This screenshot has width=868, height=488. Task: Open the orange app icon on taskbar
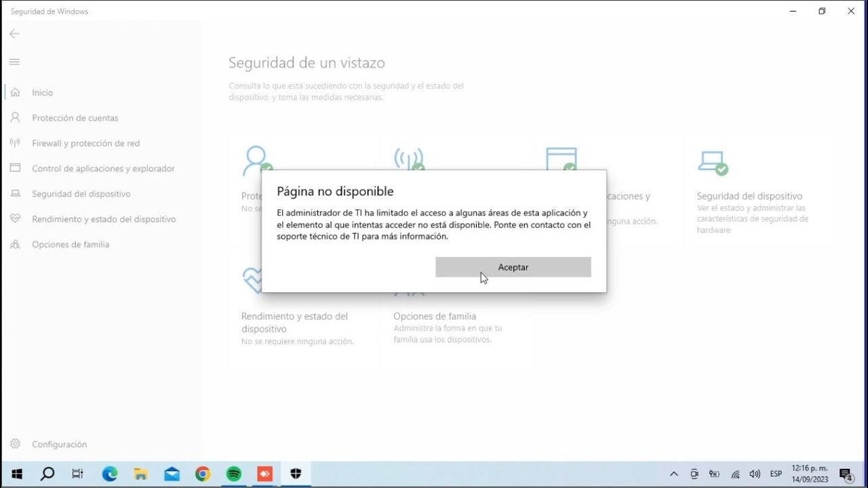264,474
